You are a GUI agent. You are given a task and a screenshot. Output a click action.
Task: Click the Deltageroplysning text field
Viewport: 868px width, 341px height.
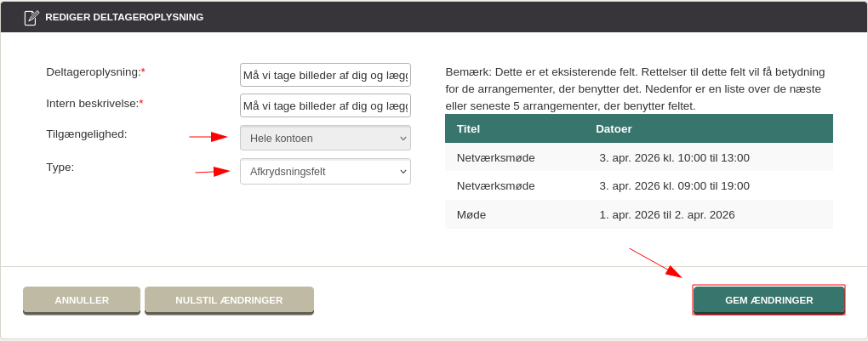tap(325, 76)
